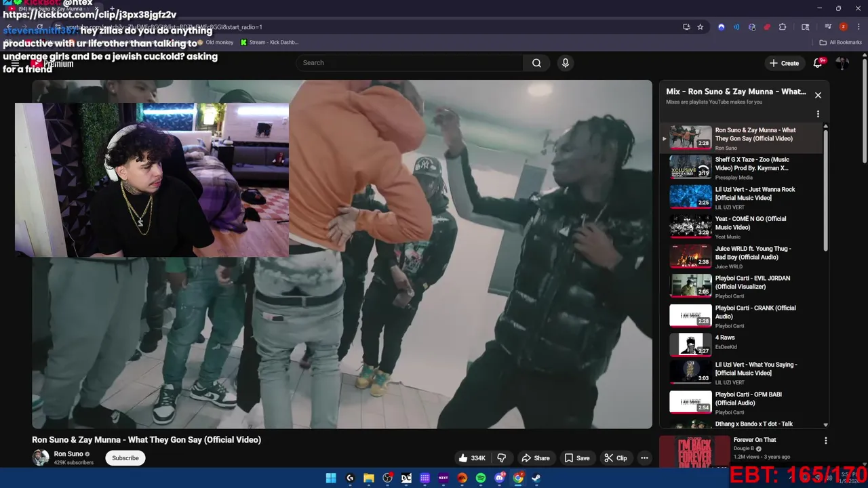
Task: Open the YouTube guide hamburger menu
Action: (x=15, y=63)
